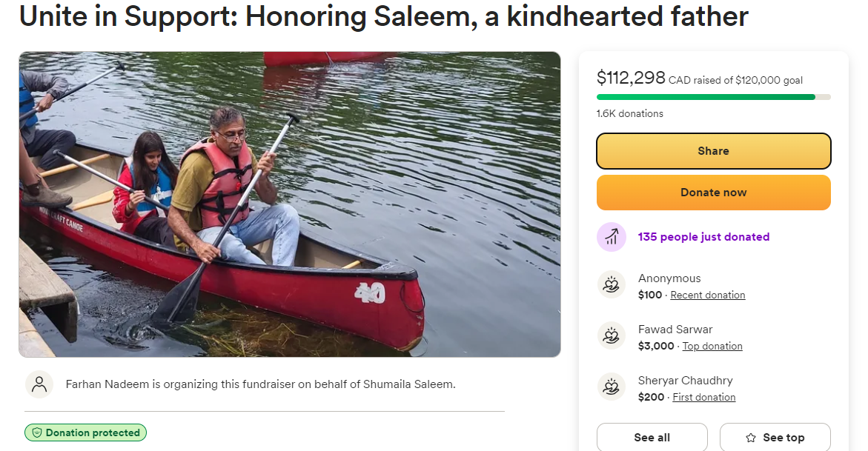This screenshot has height=451, width=868.
Task: Click the star icon in See top
Action: pyautogui.click(x=751, y=438)
